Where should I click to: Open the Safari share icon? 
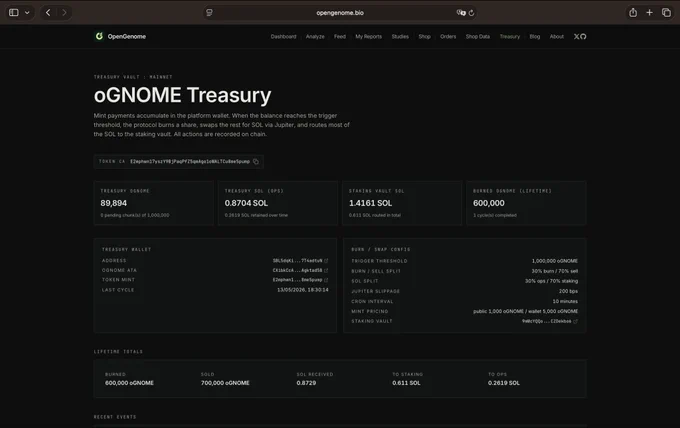pos(633,13)
